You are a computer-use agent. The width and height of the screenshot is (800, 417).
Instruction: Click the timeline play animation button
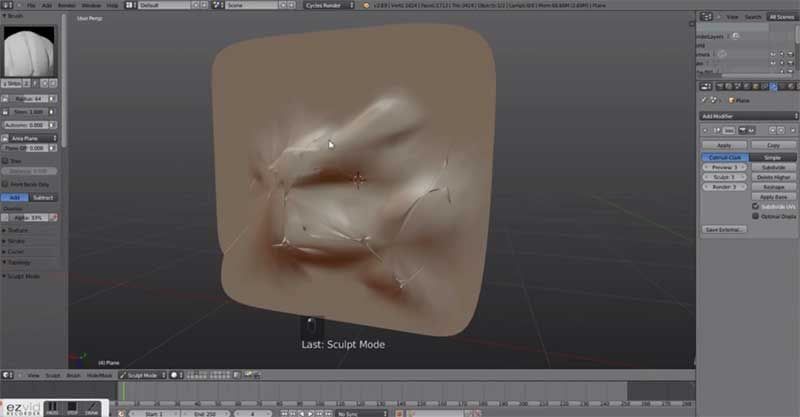click(311, 413)
